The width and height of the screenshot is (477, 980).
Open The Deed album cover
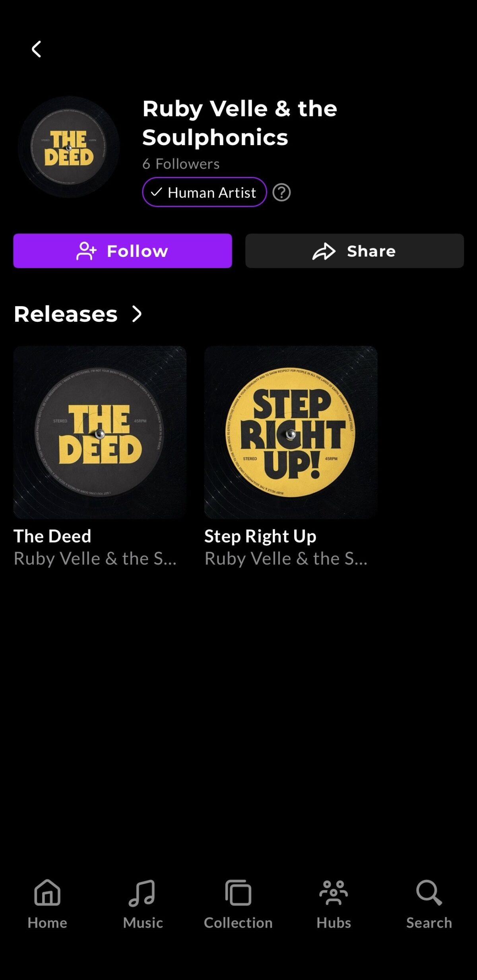coord(100,432)
